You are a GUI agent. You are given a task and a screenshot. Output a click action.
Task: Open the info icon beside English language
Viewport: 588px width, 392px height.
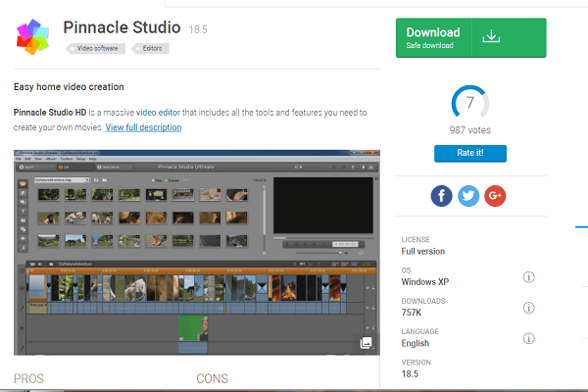(529, 339)
